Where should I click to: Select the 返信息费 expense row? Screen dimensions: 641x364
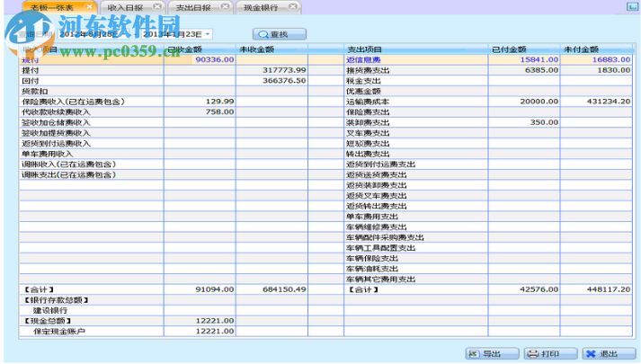(416, 59)
